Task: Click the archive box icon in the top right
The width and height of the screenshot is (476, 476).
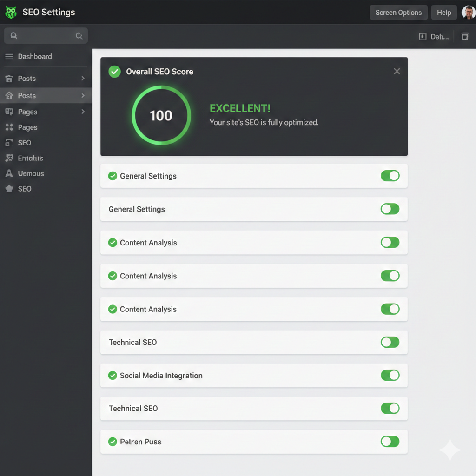Action: 464,36
